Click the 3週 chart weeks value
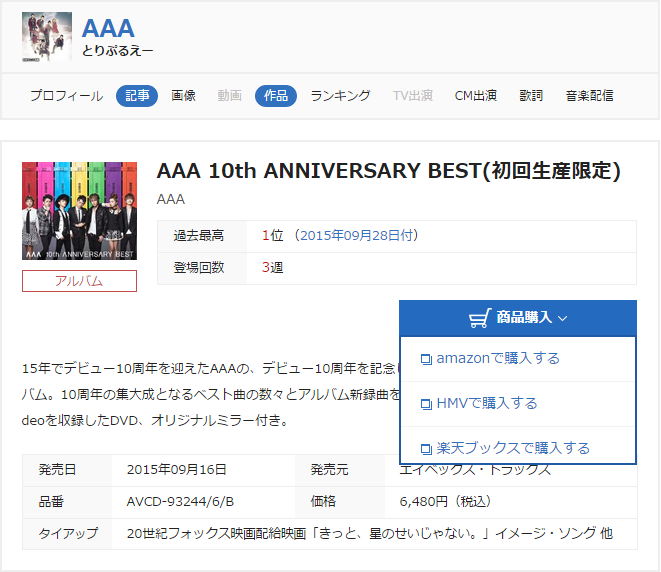 tap(272, 267)
